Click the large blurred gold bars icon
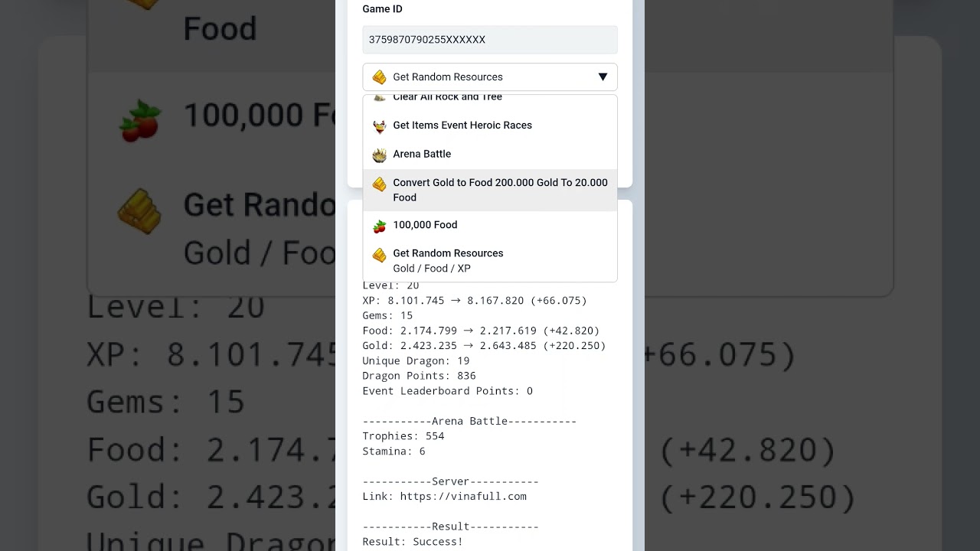 tap(139, 212)
